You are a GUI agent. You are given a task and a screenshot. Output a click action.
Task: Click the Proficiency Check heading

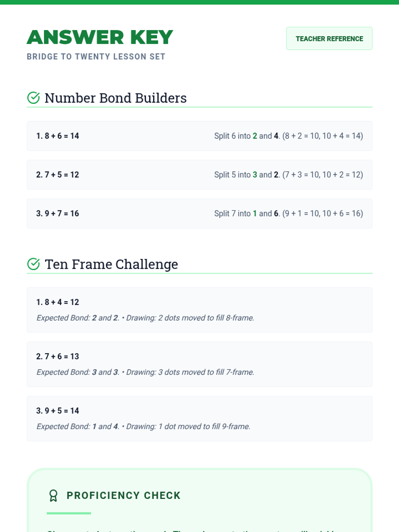tap(123, 495)
